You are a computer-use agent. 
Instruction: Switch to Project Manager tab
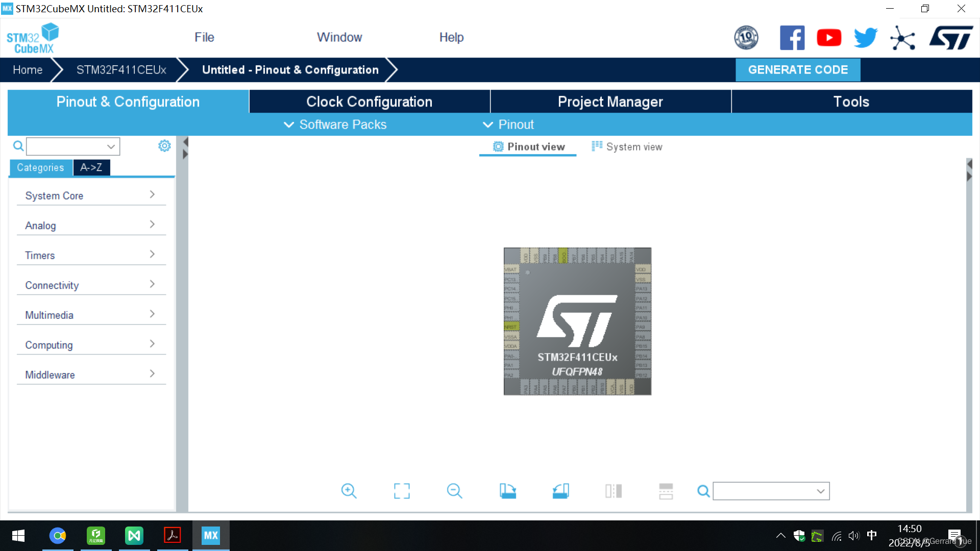(610, 102)
